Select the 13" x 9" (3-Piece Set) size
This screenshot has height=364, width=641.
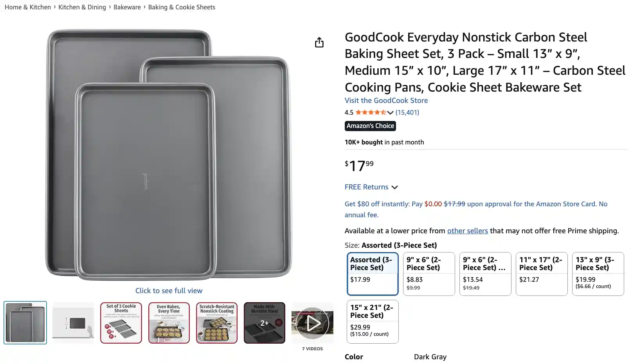coord(598,274)
